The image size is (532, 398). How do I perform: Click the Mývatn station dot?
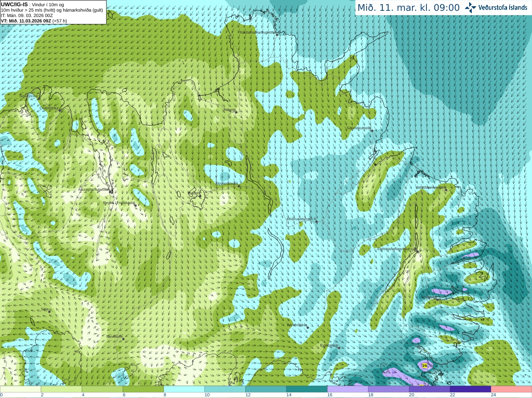[200, 196]
